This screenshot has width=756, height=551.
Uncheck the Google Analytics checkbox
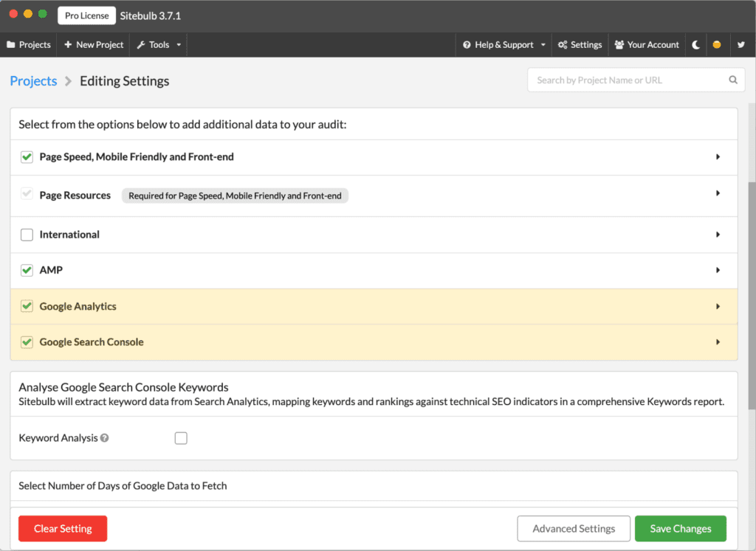(x=27, y=306)
